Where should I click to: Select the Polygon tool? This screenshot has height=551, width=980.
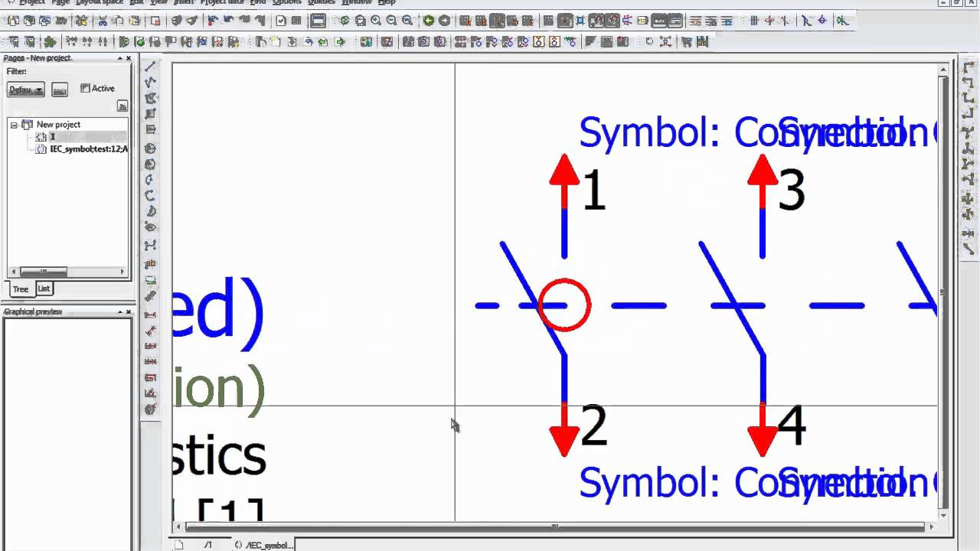coord(151,98)
